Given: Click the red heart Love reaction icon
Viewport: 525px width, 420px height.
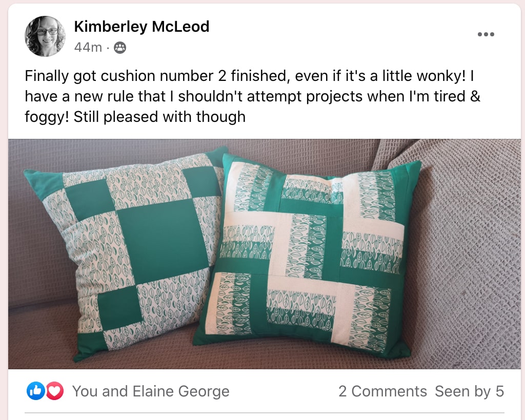Looking at the screenshot, I should click(54, 391).
